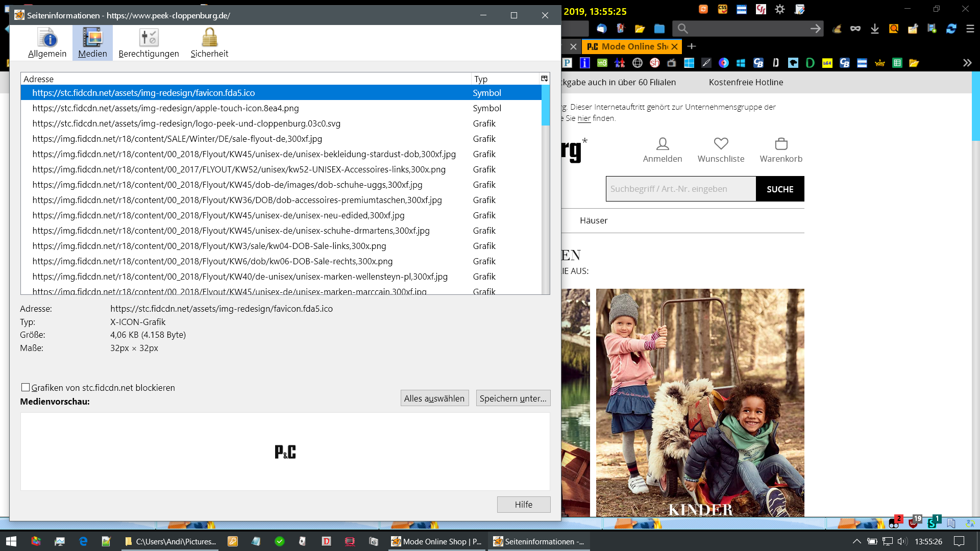Click the Anmelden user icon
The height and width of the screenshot is (551, 980).
click(662, 144)
